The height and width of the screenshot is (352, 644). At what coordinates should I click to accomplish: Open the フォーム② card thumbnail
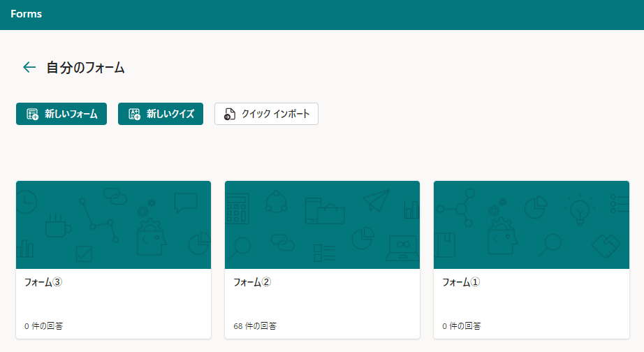(323, 225)
